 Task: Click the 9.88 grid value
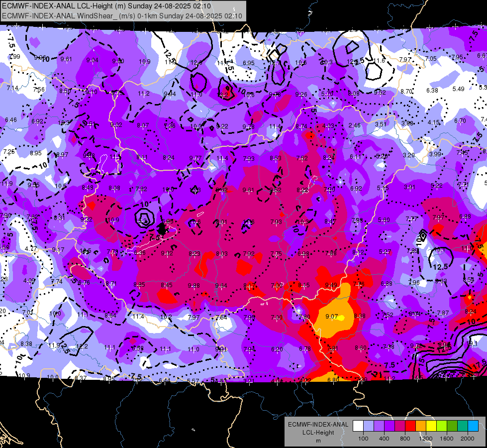click(x=194, y=286)
